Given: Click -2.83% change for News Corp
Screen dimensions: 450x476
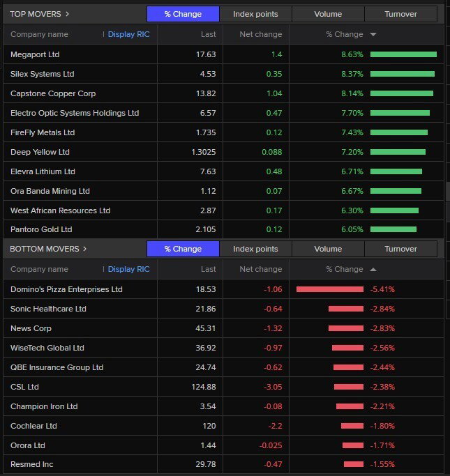Looking at the screenshot, I should [x=382, y=328].
